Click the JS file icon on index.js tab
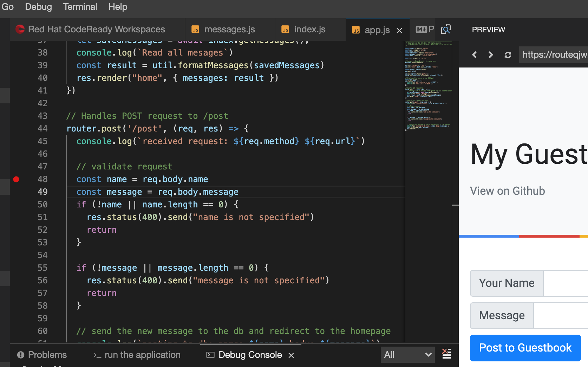The width and height of the screenshot is (588, 367). [286, 30]
